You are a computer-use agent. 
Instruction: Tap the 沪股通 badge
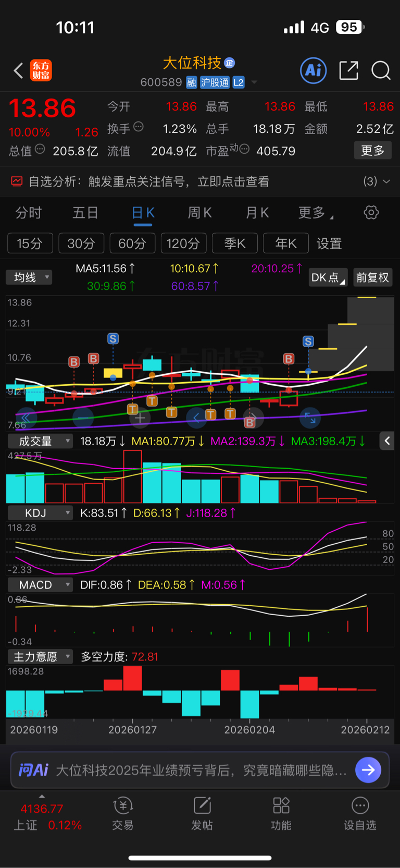point(215,82)
